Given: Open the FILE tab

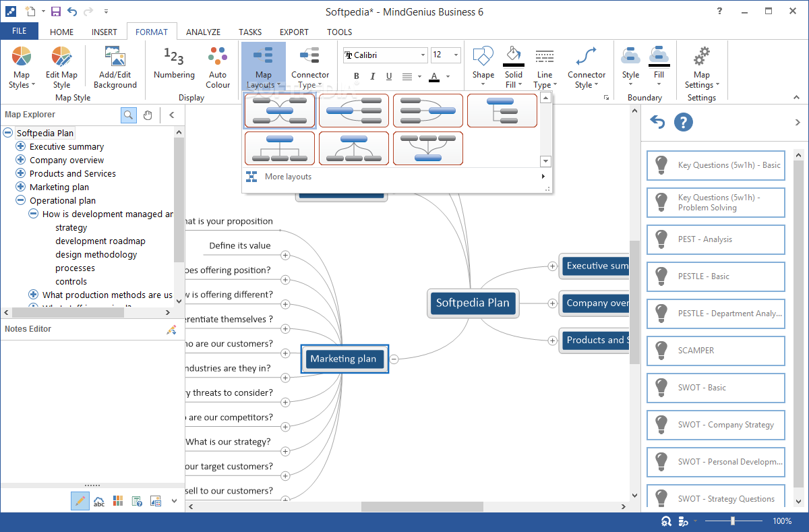Looking at the screenshot, I should tap(20, 31).
